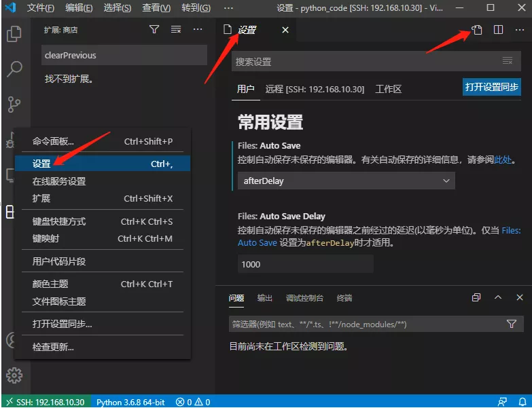This screenshot has width=532, height=408.
Task: Open the Source Control view
Action: coord(14,105)
